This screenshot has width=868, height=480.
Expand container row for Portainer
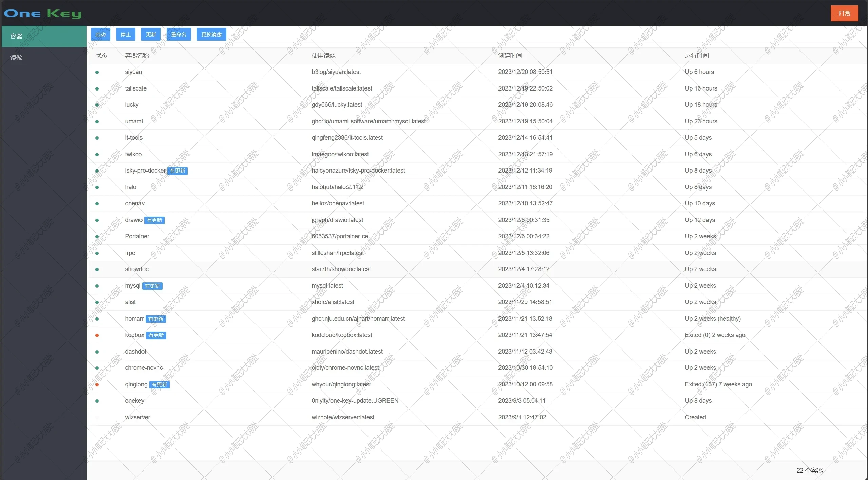[x=137, y=236]
